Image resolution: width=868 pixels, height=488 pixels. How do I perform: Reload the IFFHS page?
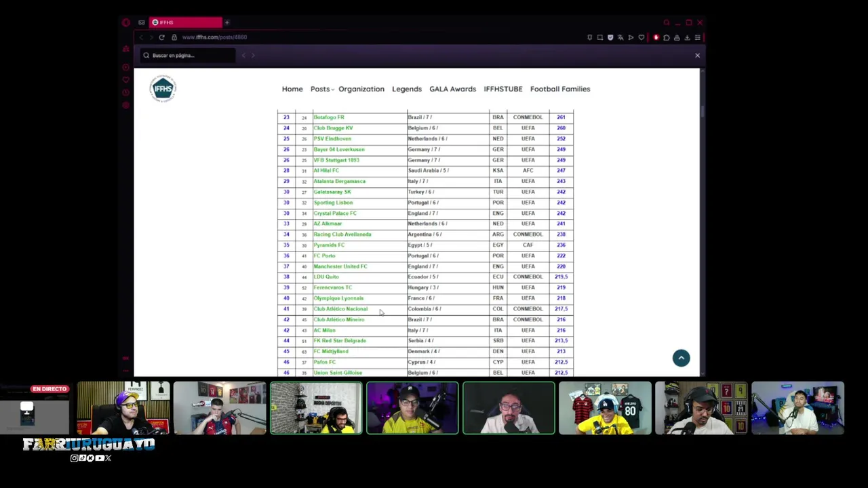(x=161, y=37)
